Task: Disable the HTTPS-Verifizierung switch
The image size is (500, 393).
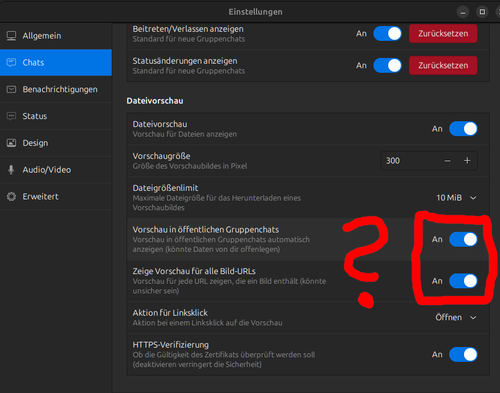Action: tap(463, 355)
